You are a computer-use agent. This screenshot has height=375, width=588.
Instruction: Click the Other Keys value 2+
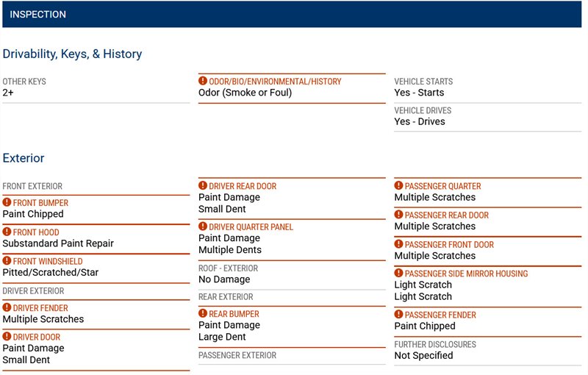coord(8,93)
